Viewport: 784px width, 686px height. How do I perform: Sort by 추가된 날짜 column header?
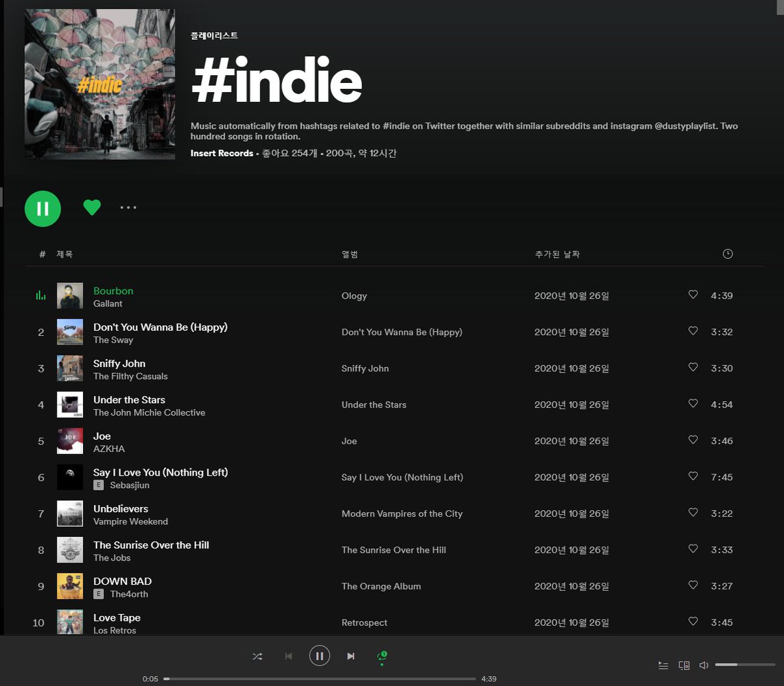(557, 254)
